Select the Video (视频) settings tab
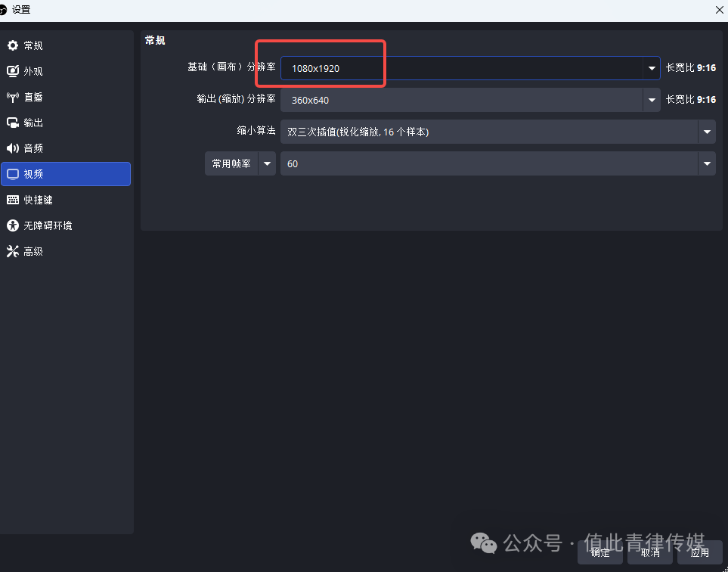Viewport: 728px width, 572px height. tap(66, 174)
